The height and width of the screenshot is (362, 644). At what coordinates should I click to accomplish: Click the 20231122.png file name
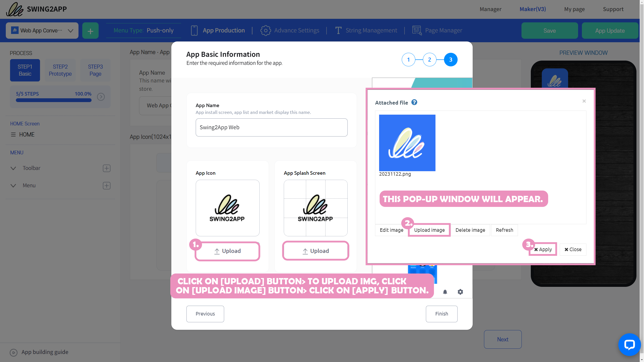(395, 174)
